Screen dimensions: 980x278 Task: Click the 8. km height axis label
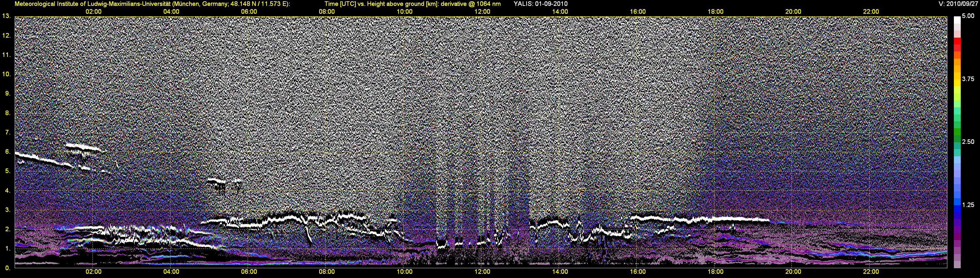[x=8, y=113]
